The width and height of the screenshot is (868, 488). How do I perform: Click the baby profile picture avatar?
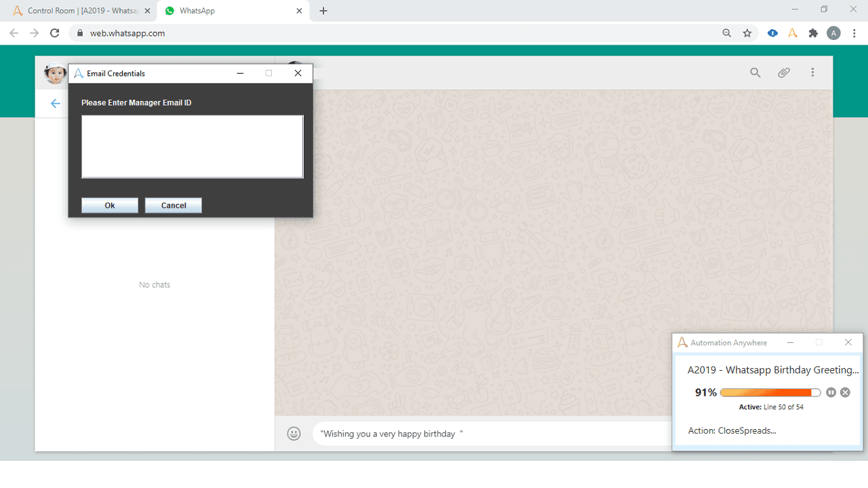tap(55, 73)
